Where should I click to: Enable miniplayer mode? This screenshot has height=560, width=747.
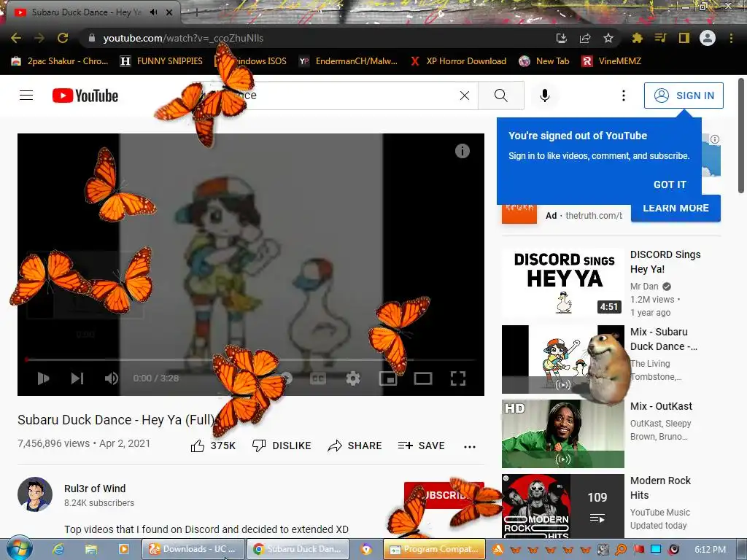(388, 378)
